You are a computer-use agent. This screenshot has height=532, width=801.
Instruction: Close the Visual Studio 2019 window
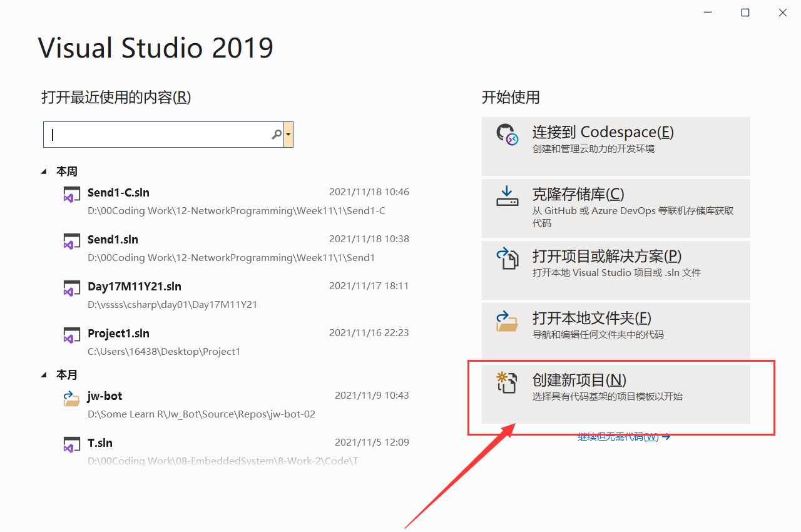[783, 13]
